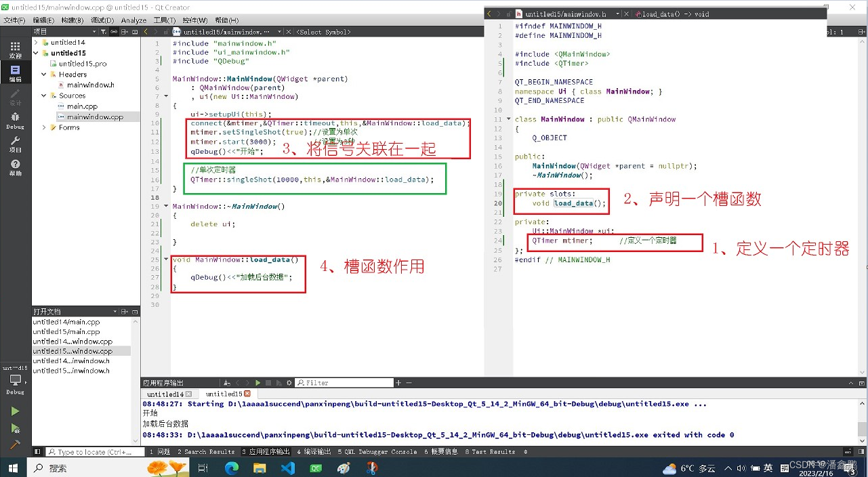Open the 编辑(E) menu

pyautogui.click(x=44, y=20)
